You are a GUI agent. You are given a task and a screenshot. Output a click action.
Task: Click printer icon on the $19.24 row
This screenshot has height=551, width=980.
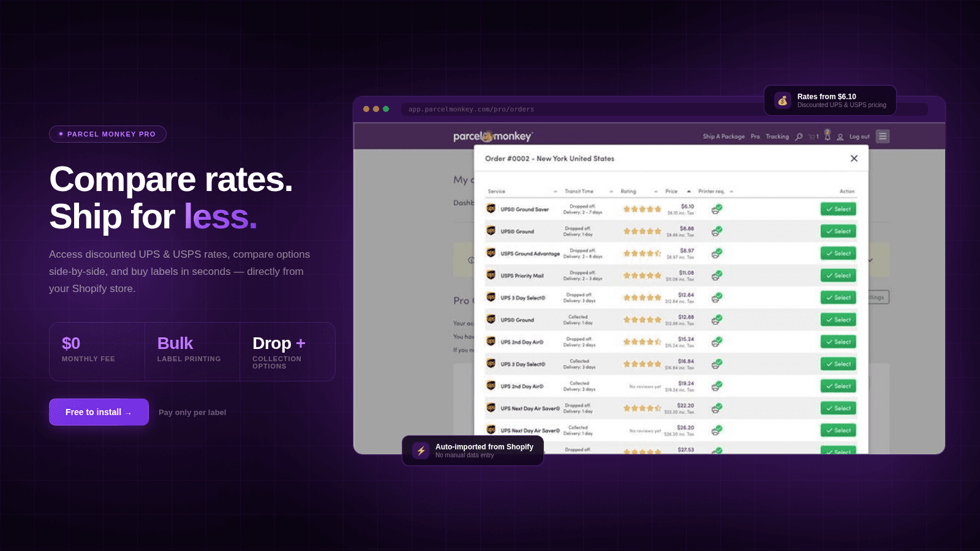[717, 386]
